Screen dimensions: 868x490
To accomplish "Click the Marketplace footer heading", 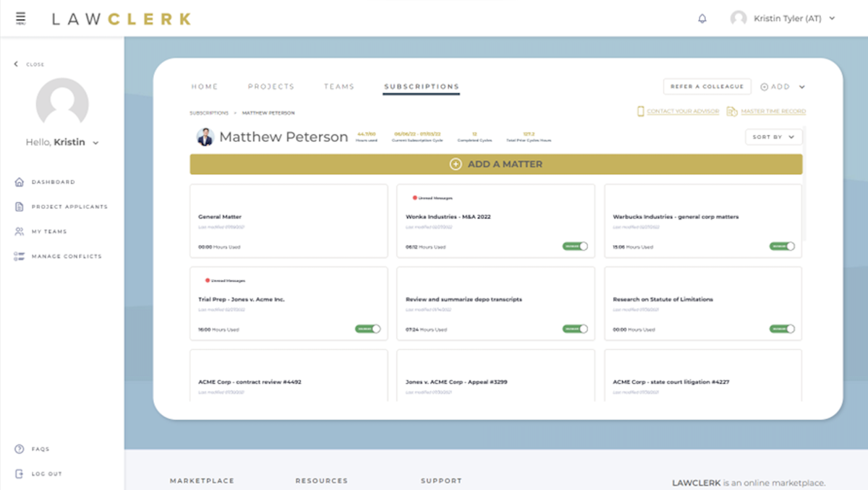I will point(203,481).
